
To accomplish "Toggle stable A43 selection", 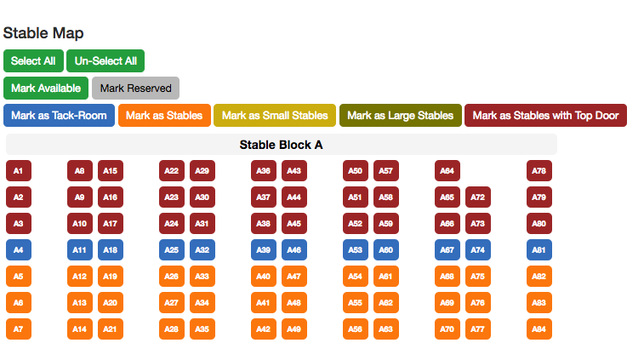I will pyautogui.click(x=294, y=171).
